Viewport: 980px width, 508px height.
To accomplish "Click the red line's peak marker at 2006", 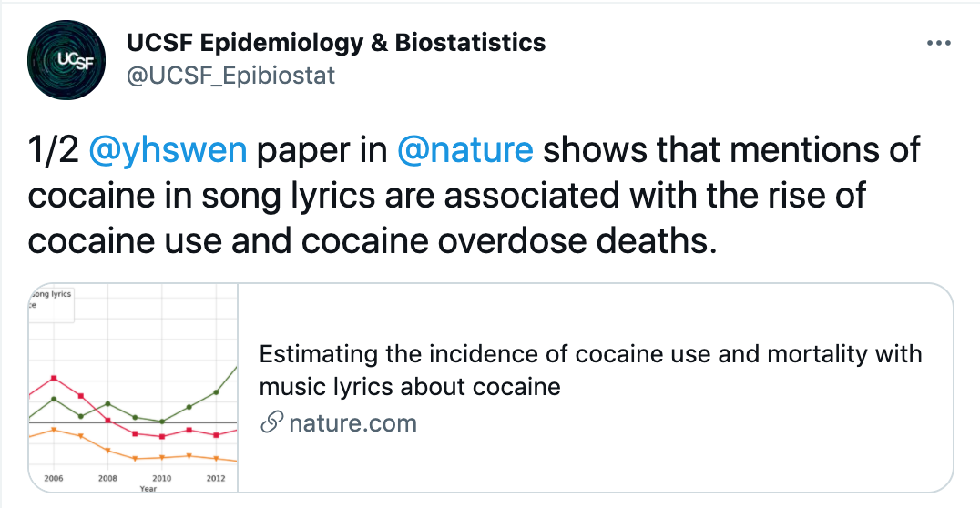I will coord(55,377).
